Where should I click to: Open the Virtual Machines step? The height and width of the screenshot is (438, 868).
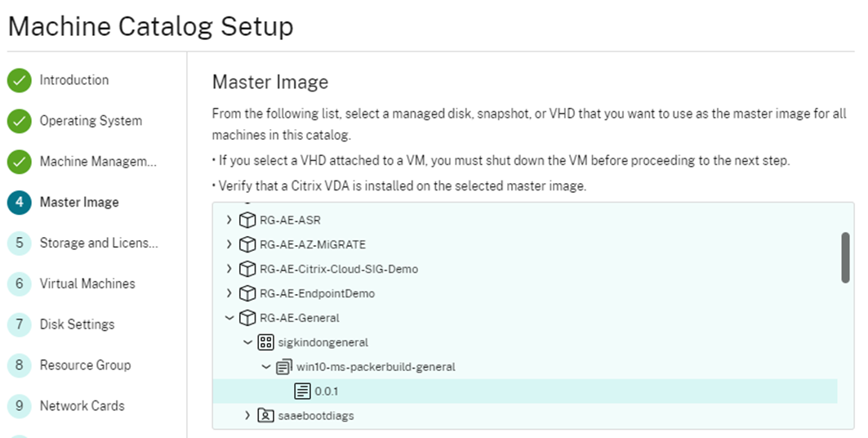point(71,284)
